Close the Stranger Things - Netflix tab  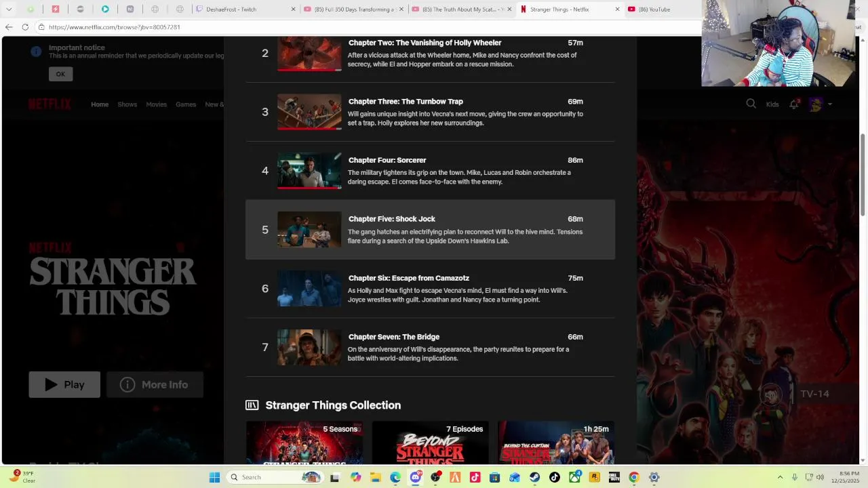(617, 9)
